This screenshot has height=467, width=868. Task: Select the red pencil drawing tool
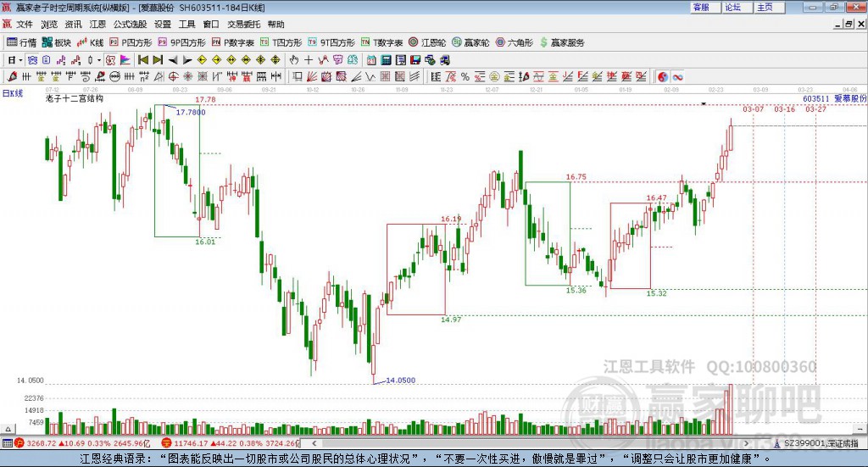[12, 77]
